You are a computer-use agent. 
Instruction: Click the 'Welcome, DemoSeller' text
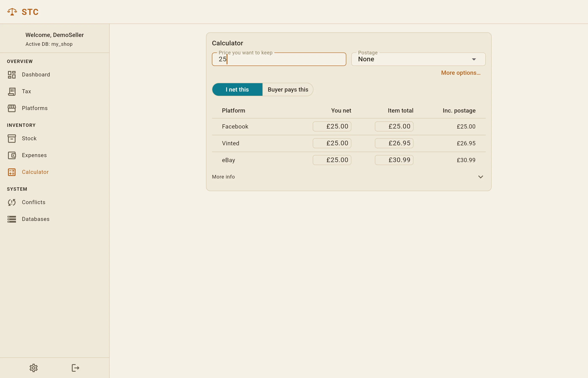point(54,35)
